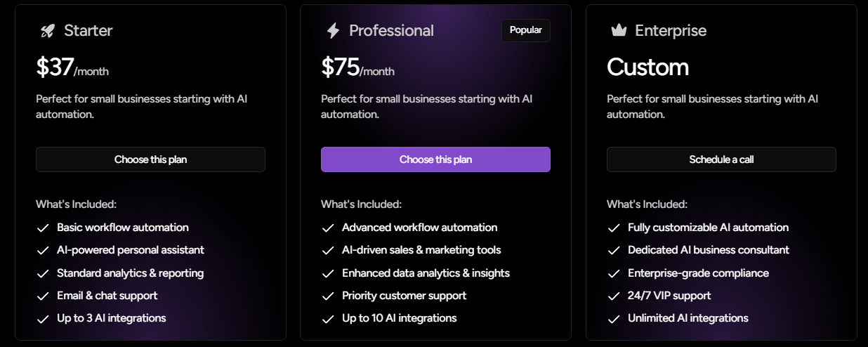Image resolution: width=868 pixels, height=347 pixels.
Task: Click the checkmark next to Up to 10 AI integrations
Action: [x=328, y=318]
